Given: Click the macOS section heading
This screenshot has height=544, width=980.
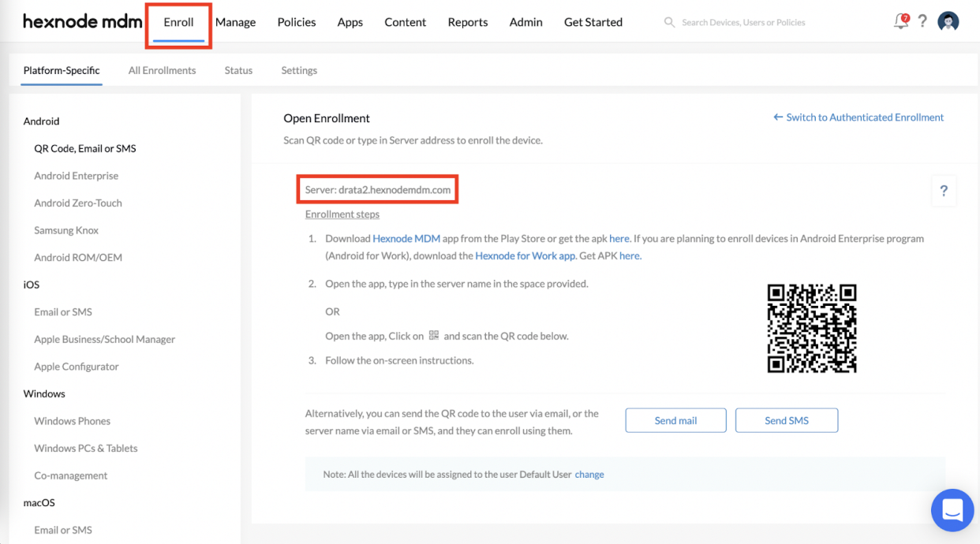Looking at the screenshot, I should pyautogui.click(x=39, y=502).
